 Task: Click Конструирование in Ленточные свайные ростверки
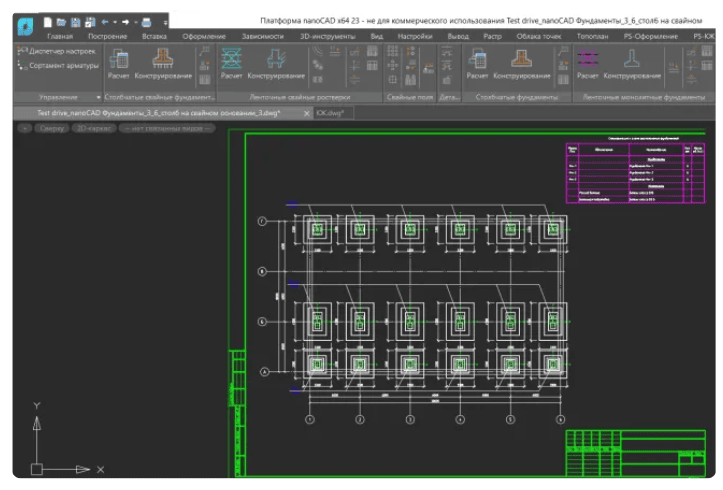[x=276, y=63]
